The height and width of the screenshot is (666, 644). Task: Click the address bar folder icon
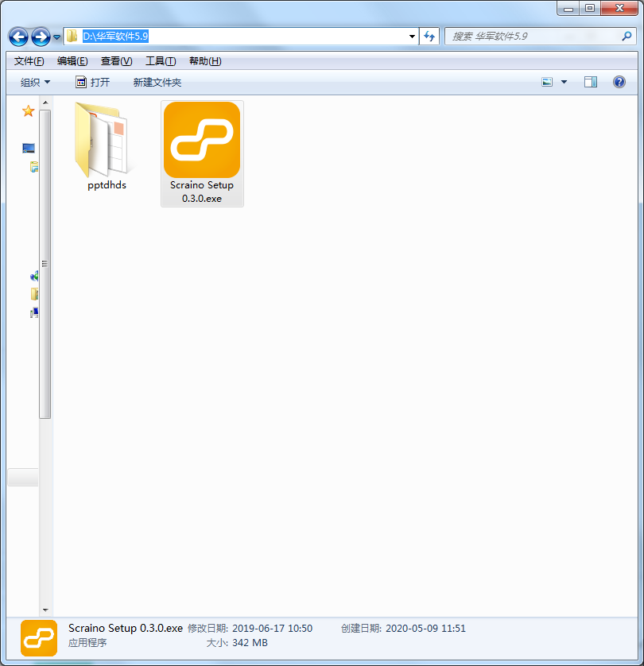(x=72, y=36)
